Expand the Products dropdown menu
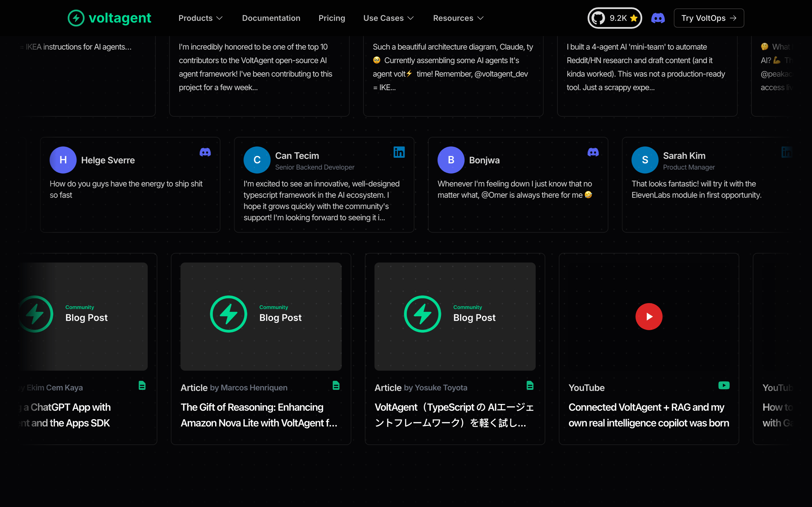The width and height of the screenshot is (812, 507). click(200, 18)
